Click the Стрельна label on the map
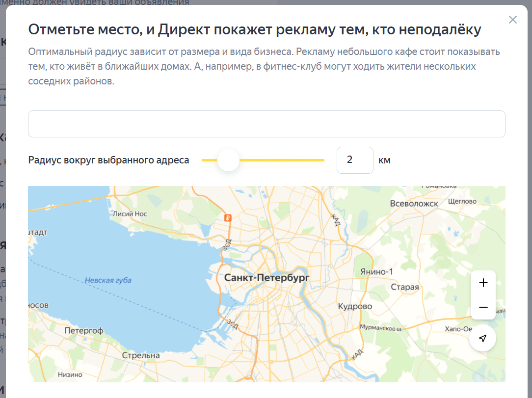 (x=141, y=356)
